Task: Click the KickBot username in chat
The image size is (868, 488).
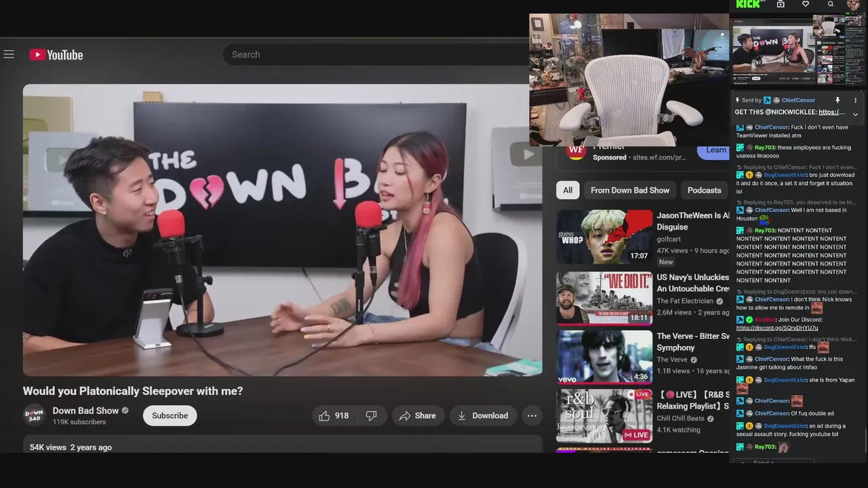Action: (x=765, y=320)
